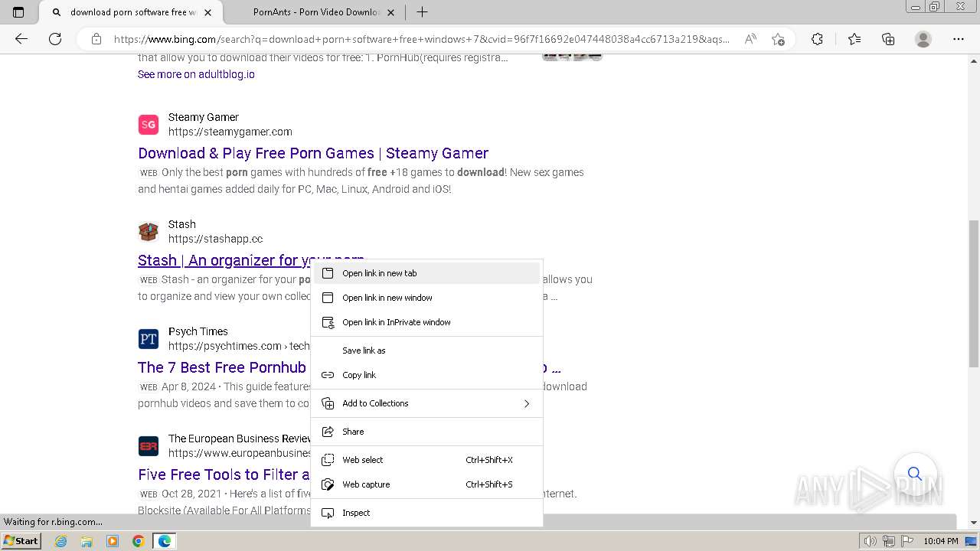Expand the Add to Collections submenu
Viewport: 980px width, 551px height.
[426, 403]
